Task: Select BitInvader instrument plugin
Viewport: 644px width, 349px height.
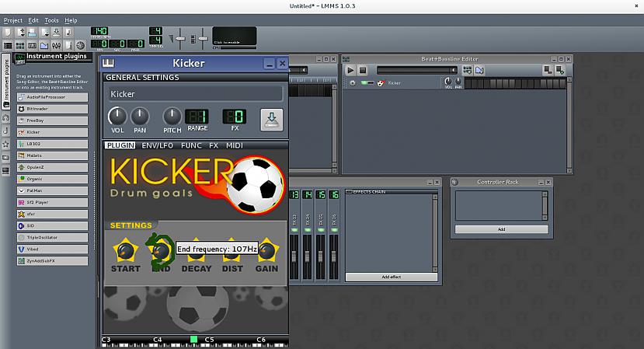Action: (52, 109)
